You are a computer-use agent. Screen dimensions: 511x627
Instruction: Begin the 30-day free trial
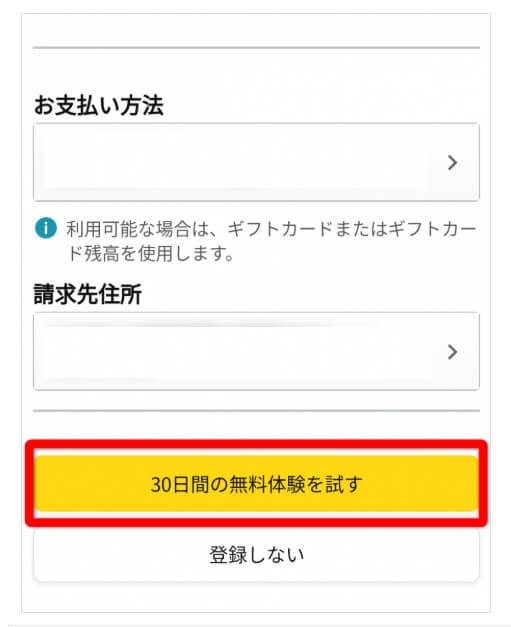tap(256, 483)
